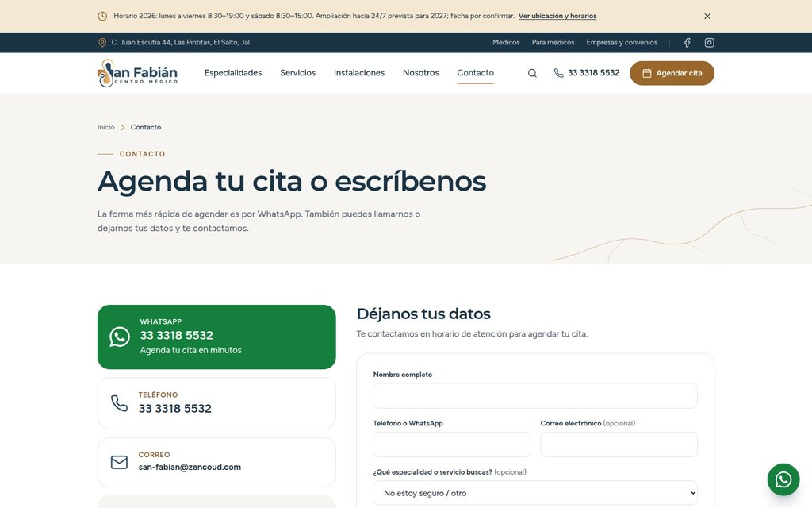
Task: Click WhatsApp logo in green card
Action: coord(120,337)
